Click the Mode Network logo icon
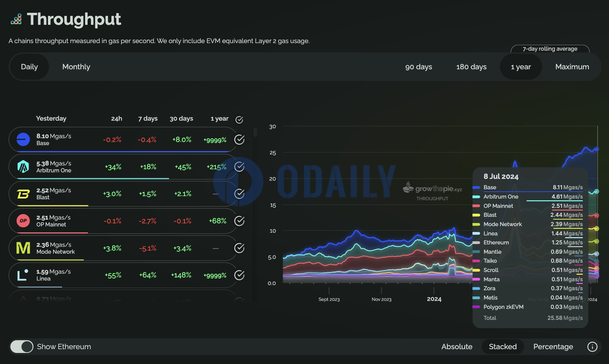 pyautogui.click(x=23, y=248)
